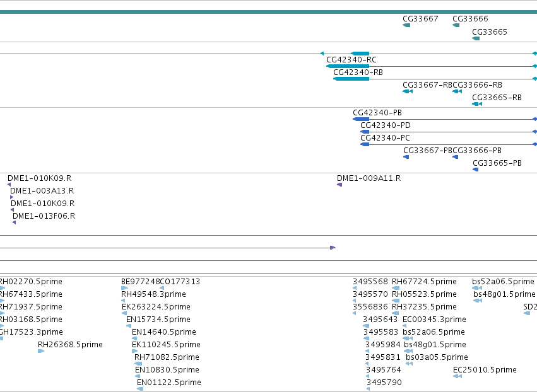Viewport: 537px width, 392px height.
Task: Open EST label RH71937.5prime
Action: tap(31, 307)
